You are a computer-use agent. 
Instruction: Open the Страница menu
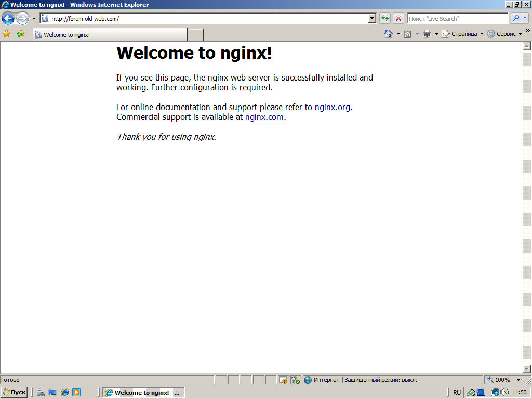463,34
